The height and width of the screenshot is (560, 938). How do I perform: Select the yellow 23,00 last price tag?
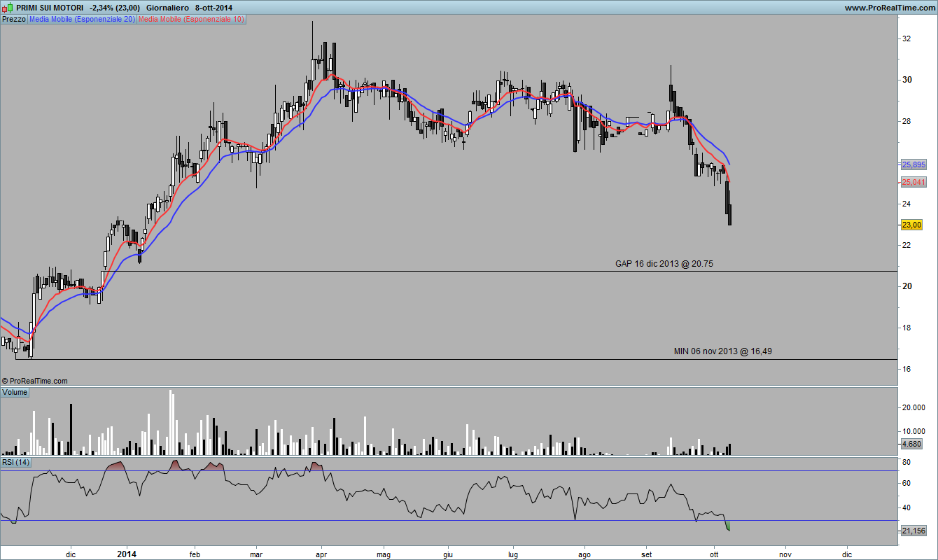coord(911,225)
